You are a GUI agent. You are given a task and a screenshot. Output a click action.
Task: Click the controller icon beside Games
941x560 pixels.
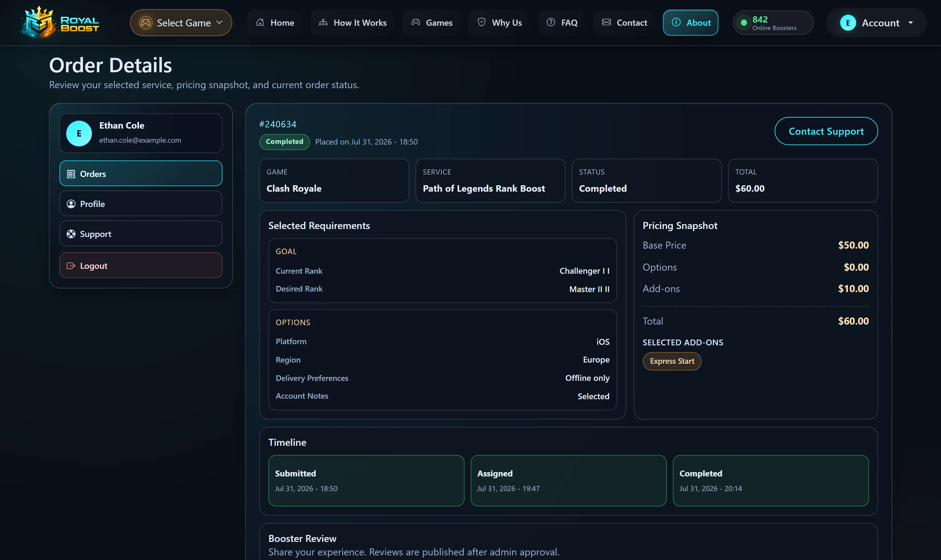point(416,22)
